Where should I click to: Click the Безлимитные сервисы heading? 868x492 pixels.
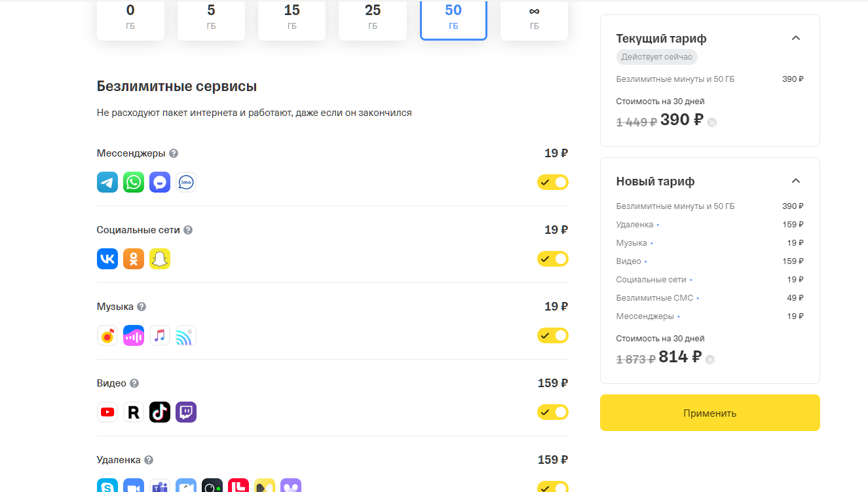coord(177,86)
